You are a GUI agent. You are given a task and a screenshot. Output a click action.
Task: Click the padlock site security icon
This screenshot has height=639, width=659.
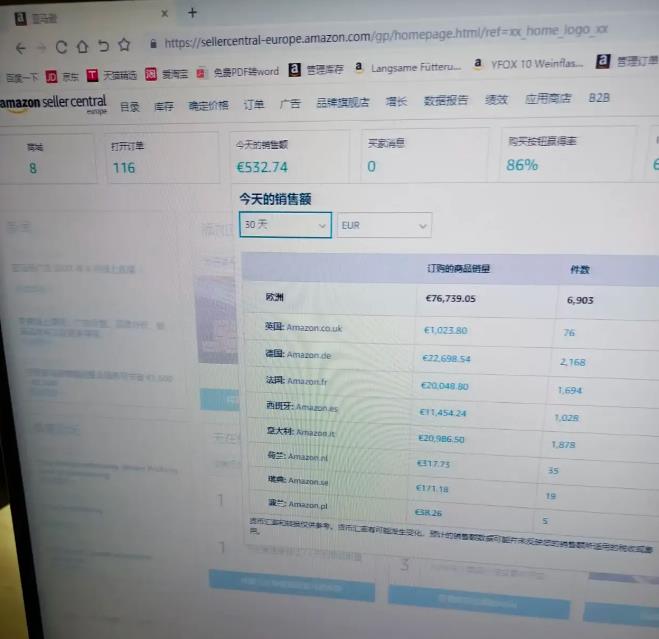pos(153,43)
